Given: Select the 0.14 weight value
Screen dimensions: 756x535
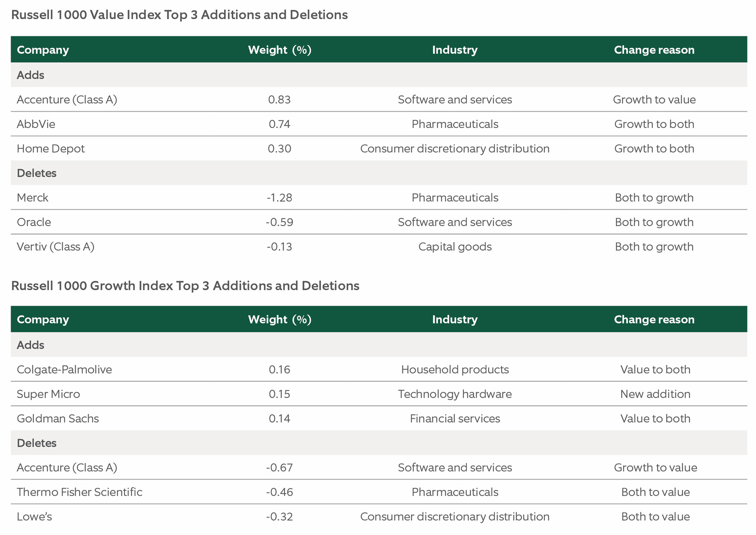Looking at the screenshot, I should (280, 419).
